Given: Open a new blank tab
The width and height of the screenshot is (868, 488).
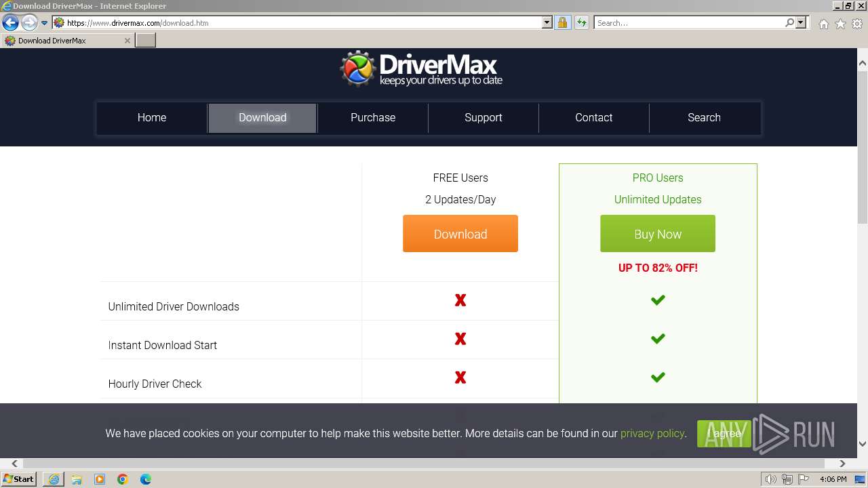Looking at the screenshot, I should 146,41.
